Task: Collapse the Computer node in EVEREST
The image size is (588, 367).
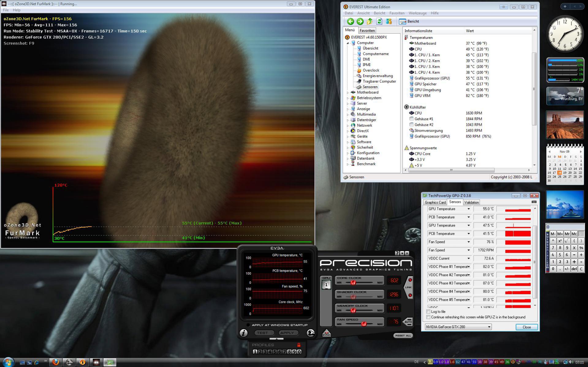Action: [x=348, y=43]
